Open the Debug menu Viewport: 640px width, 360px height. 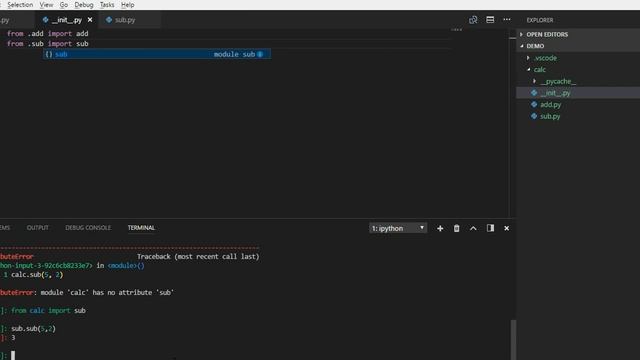pyautogui.click(x=84, y=5)
